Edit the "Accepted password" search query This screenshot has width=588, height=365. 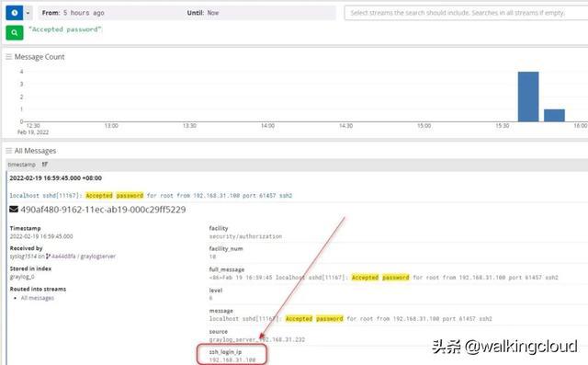click(65, 29)
